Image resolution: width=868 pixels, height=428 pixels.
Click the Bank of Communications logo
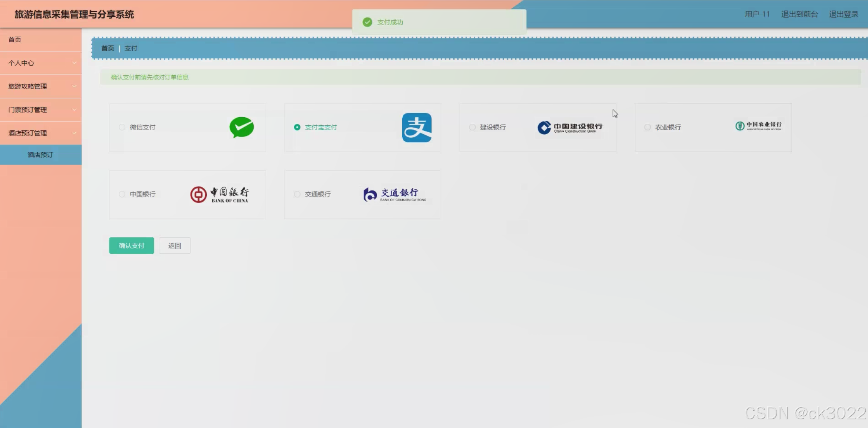[x=395, y=195]
